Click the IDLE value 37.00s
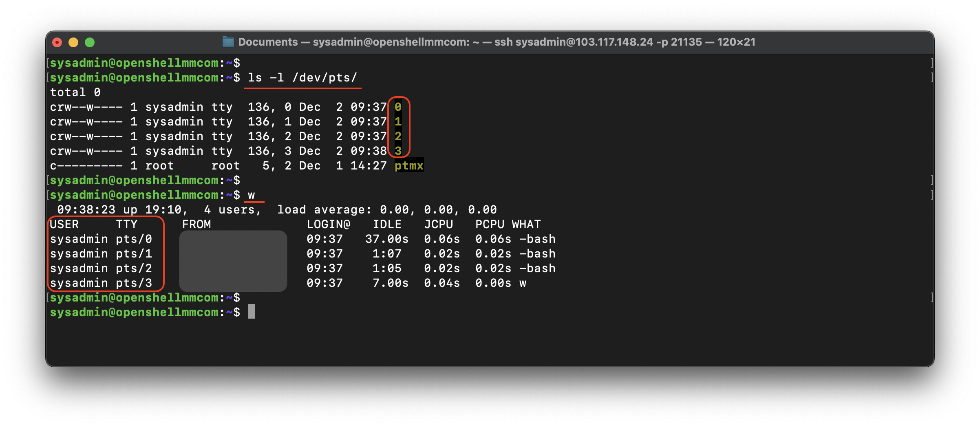The image size is (980, 427). point(386,239)
